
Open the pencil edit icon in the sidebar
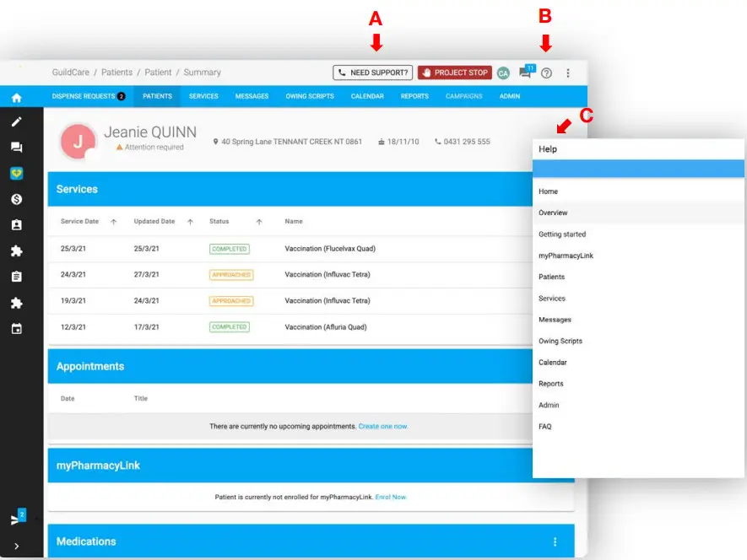click(x=16, y=122)
